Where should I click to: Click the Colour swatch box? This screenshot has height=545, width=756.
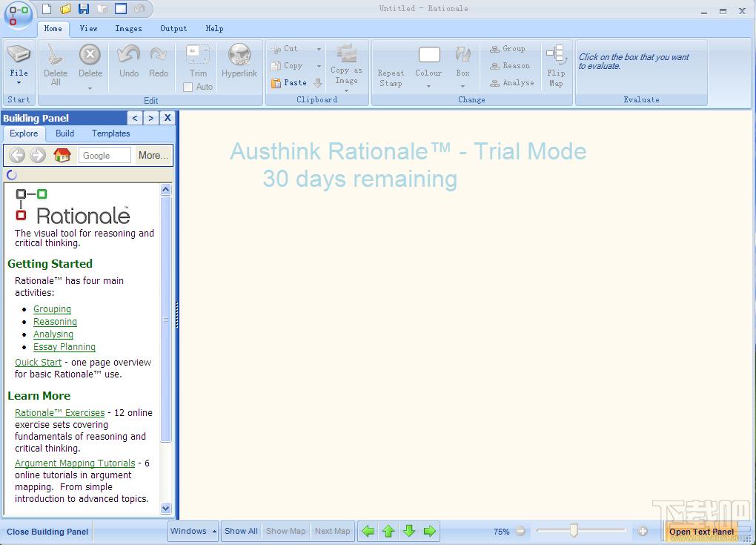429,55
